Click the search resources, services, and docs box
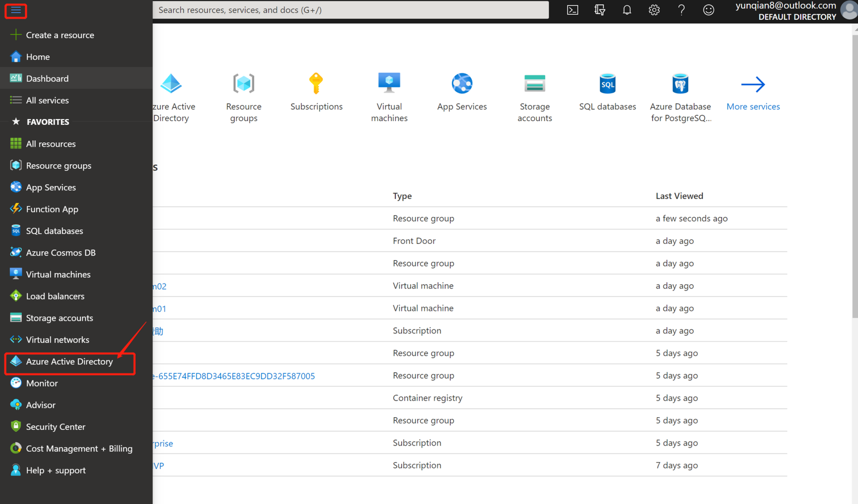Screen dimensions: 858x504 click(351, 10)
